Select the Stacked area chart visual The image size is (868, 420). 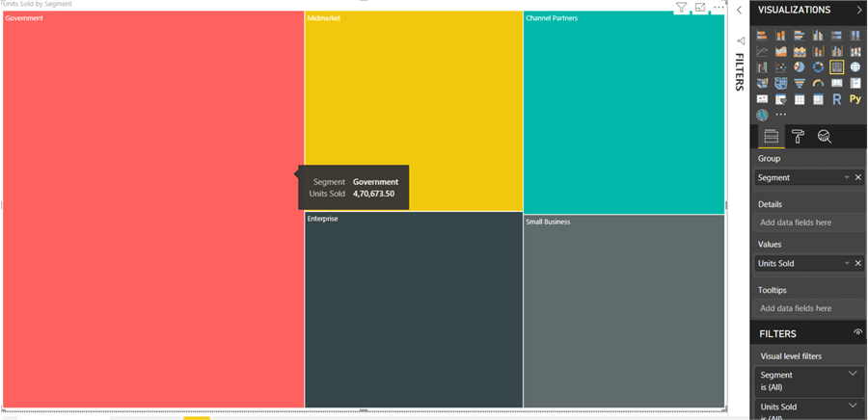[800, 51]
